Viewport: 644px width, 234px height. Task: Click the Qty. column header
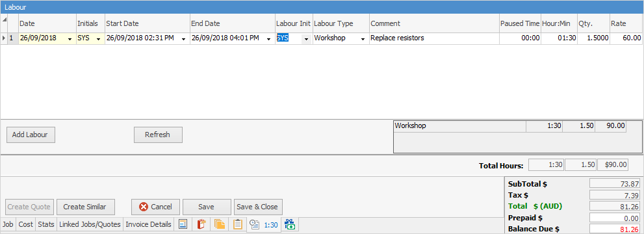click(593, 24)
